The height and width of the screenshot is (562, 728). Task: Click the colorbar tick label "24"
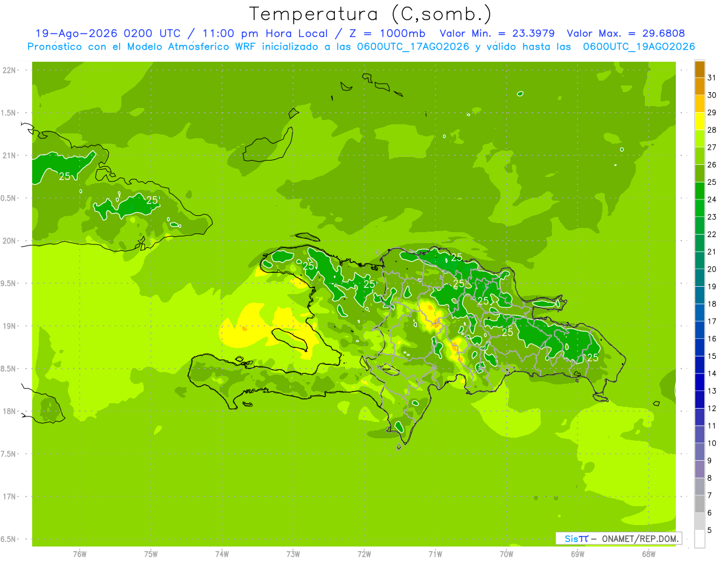click(712, 199)
